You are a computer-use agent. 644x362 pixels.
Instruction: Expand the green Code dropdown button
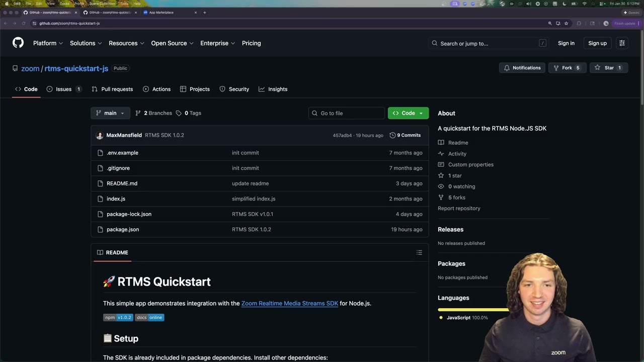pos(408,113)
